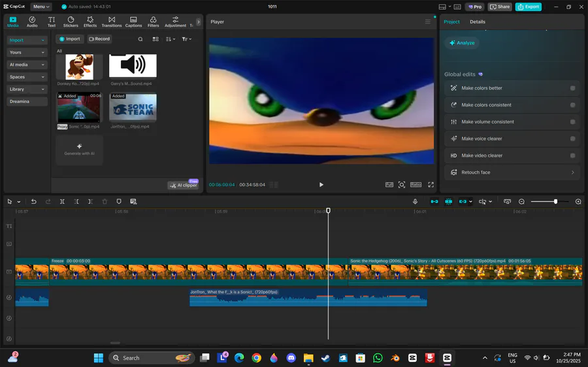Viewport: 588px width, 367px height.
Task: Expand the Import sidebar section
Action: click(27, 40)
